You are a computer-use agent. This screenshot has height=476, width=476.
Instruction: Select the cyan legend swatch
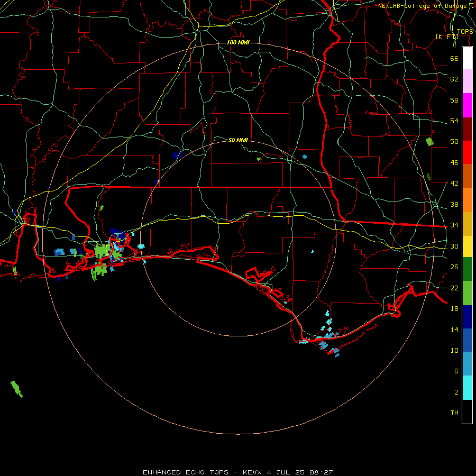tap(467, 388)
